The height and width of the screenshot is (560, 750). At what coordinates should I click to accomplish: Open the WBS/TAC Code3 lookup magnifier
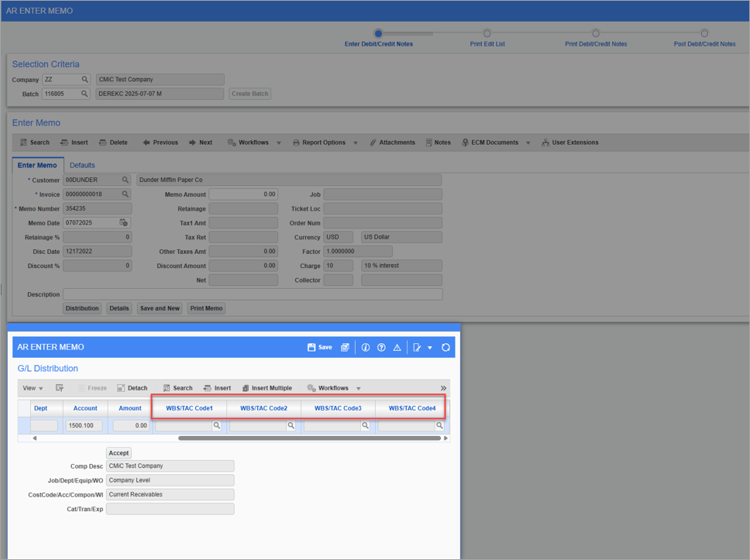365,426
